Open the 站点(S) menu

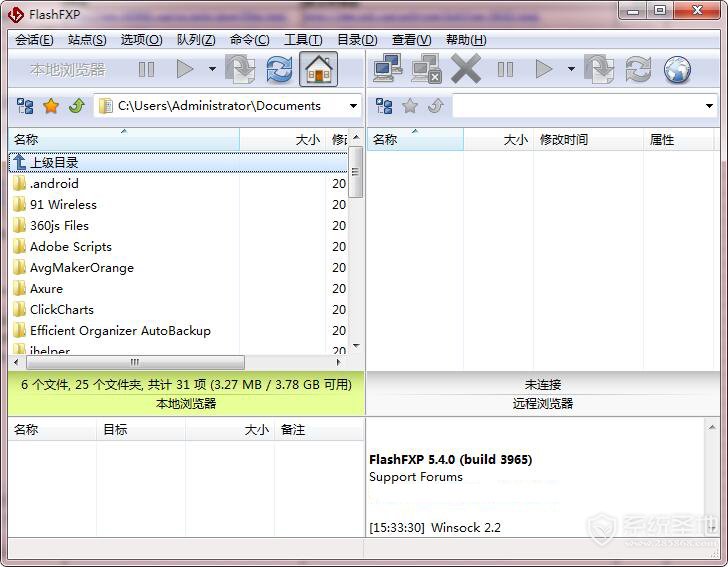click(x=87, y=40)
